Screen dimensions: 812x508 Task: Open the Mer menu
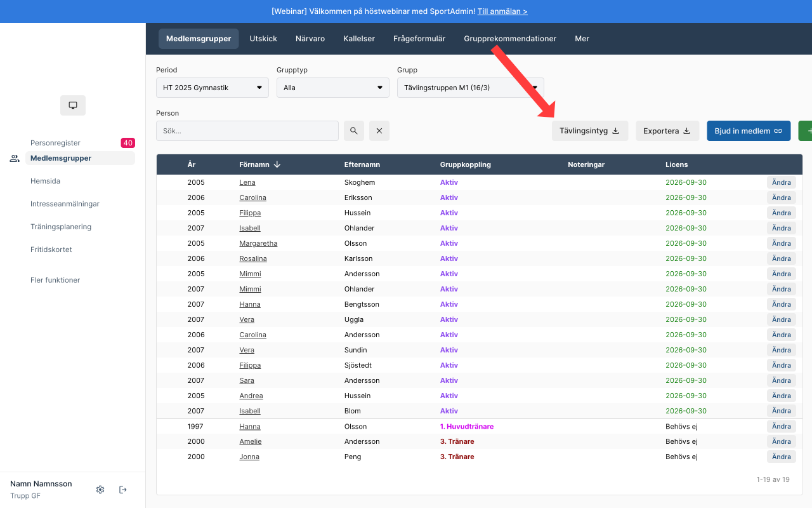(582, 39)
